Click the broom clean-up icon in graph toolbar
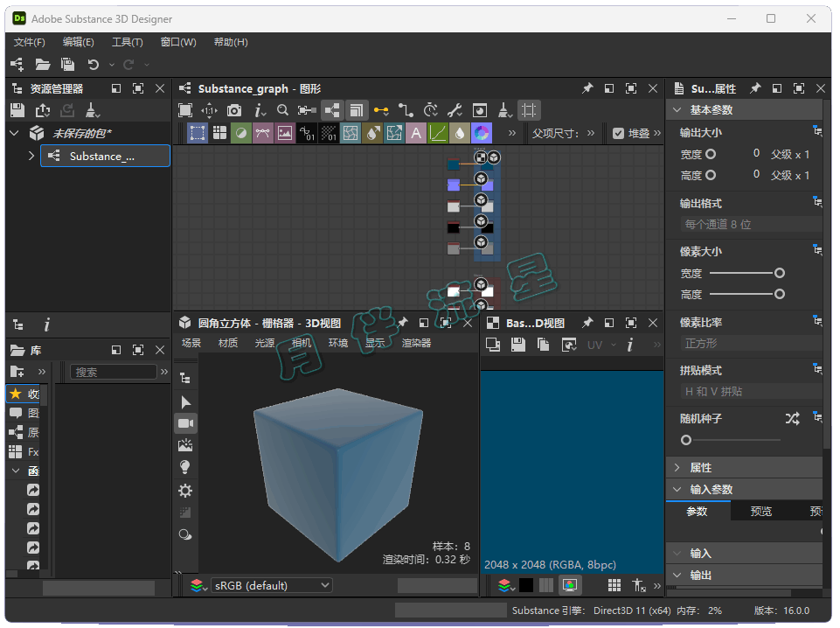Image resolution: width=840 pixels, height=628 pixels. pos(504,110)
